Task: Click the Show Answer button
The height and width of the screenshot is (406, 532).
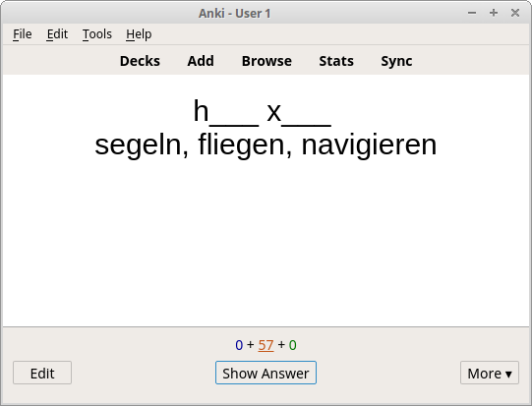Action: pos(266,373)
